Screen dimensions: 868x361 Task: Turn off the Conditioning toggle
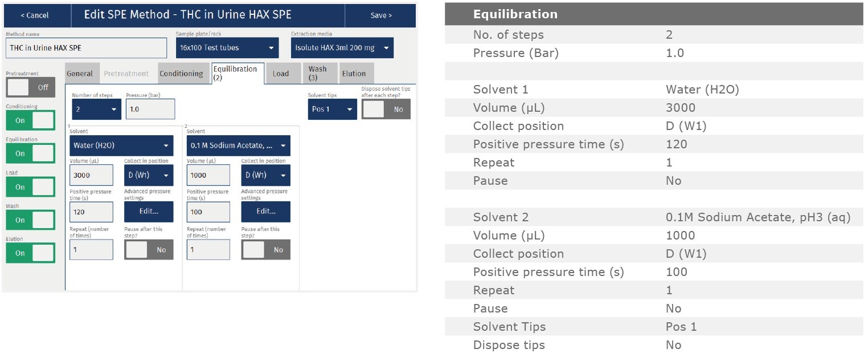click(31, 120)
